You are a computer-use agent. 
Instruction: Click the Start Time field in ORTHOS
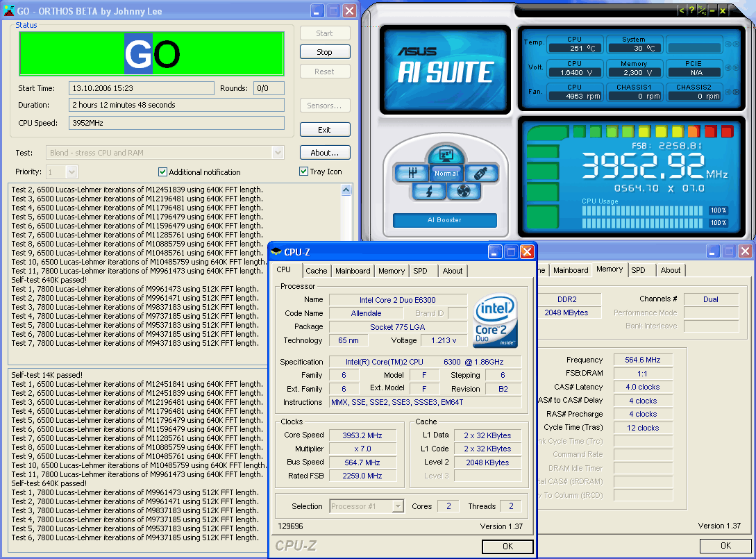tap(141, 88)
